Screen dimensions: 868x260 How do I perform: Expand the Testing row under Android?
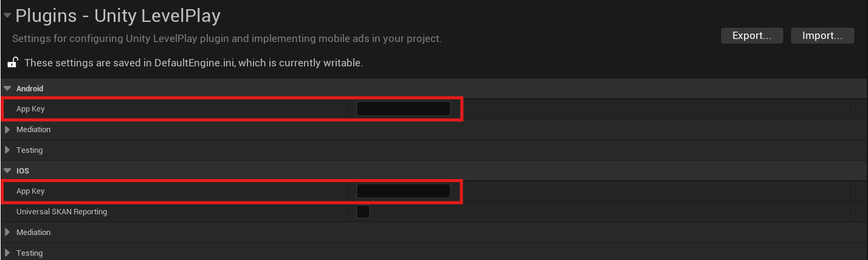[x=7, y=150]
